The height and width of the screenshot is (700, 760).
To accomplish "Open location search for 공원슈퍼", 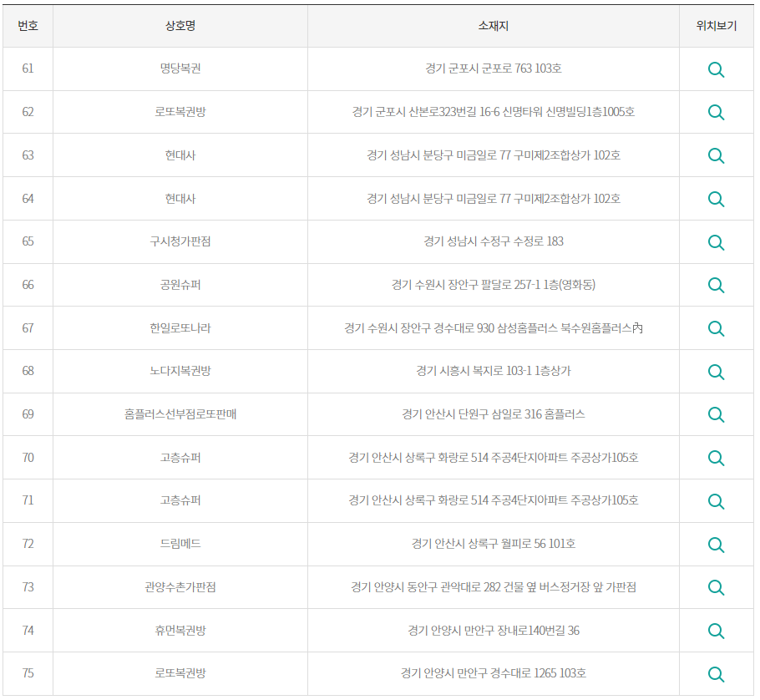I will click(x=716, y=286).
